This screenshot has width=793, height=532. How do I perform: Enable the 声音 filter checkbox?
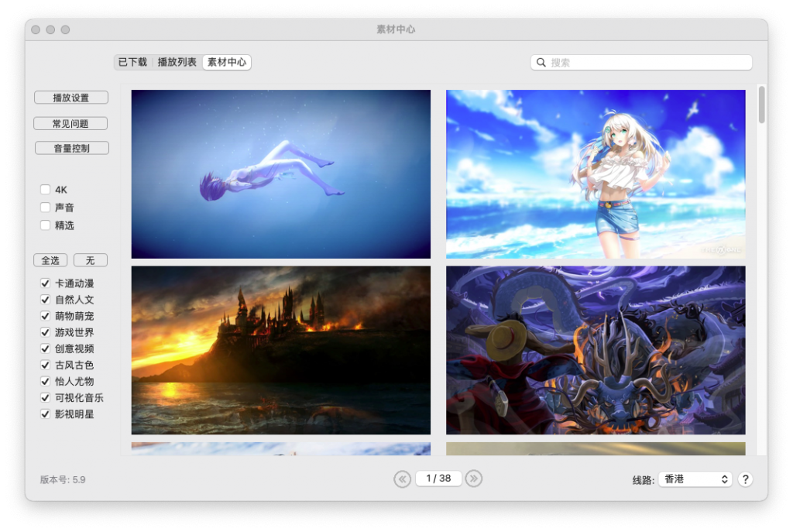click(45, 208)
